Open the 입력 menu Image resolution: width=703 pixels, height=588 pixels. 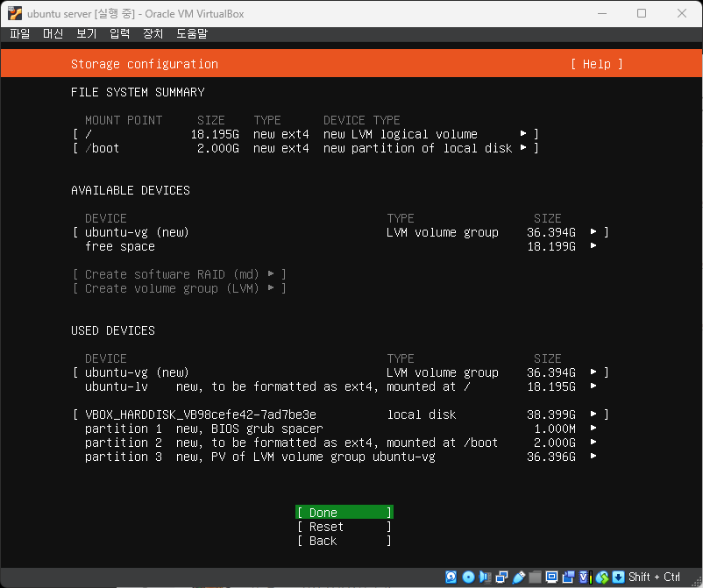(120, 33)
